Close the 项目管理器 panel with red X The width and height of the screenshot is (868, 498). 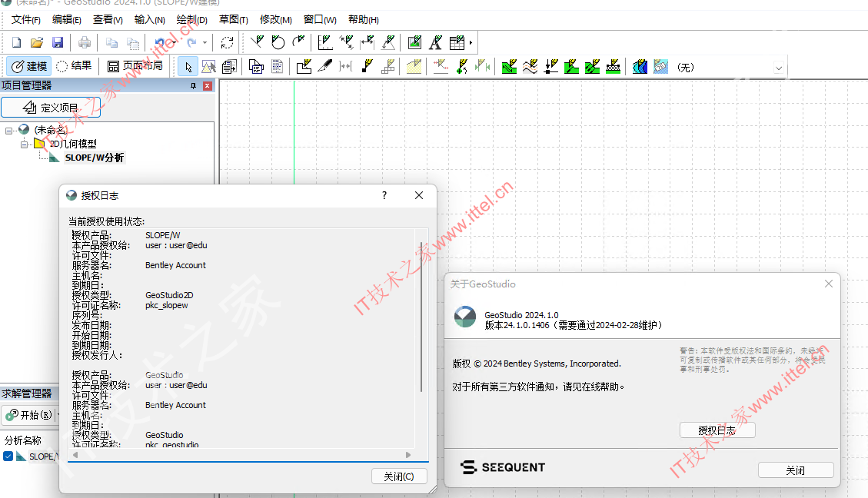pyautogui.click(x=208, y=86)
